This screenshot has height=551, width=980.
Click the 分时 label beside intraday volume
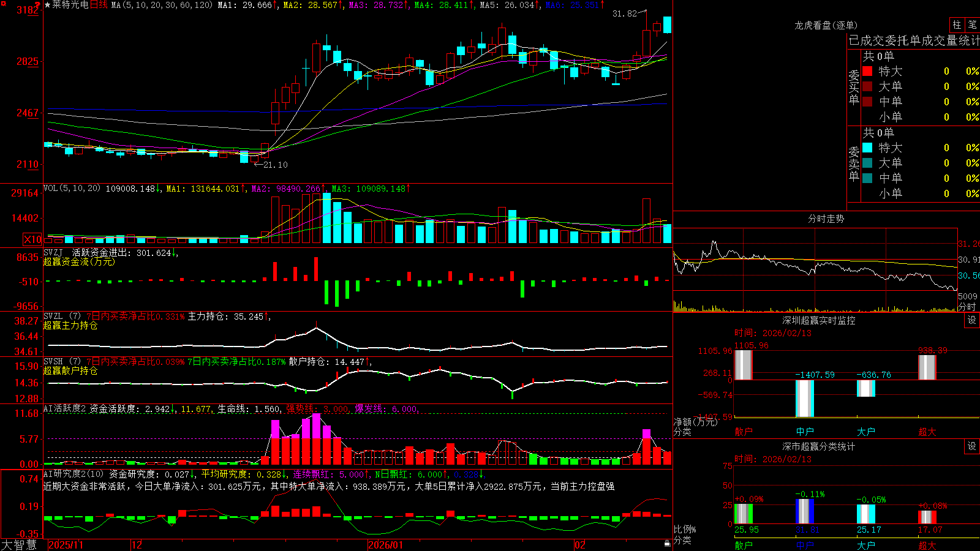pyautogui.click(x=967, y=307)
